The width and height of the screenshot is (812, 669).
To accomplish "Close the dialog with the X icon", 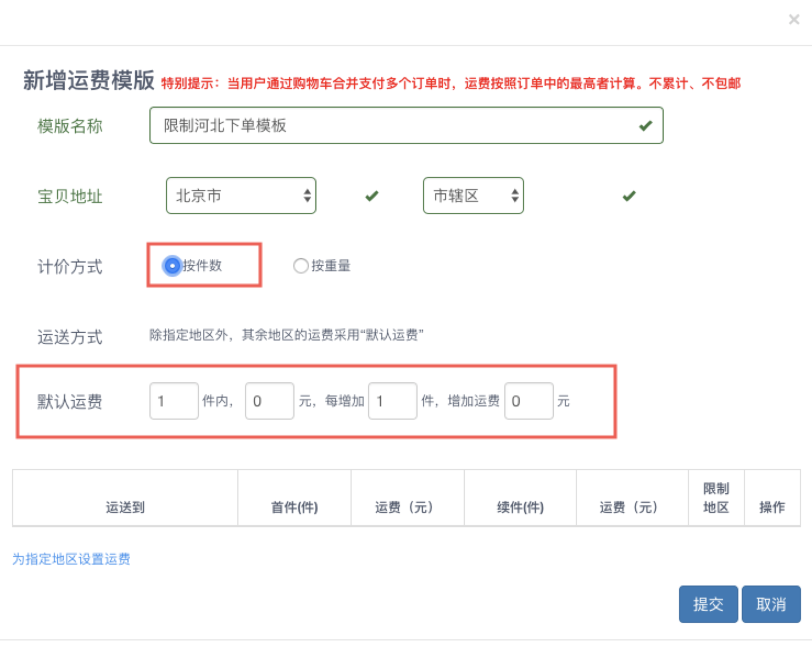I will coord(794,20).
